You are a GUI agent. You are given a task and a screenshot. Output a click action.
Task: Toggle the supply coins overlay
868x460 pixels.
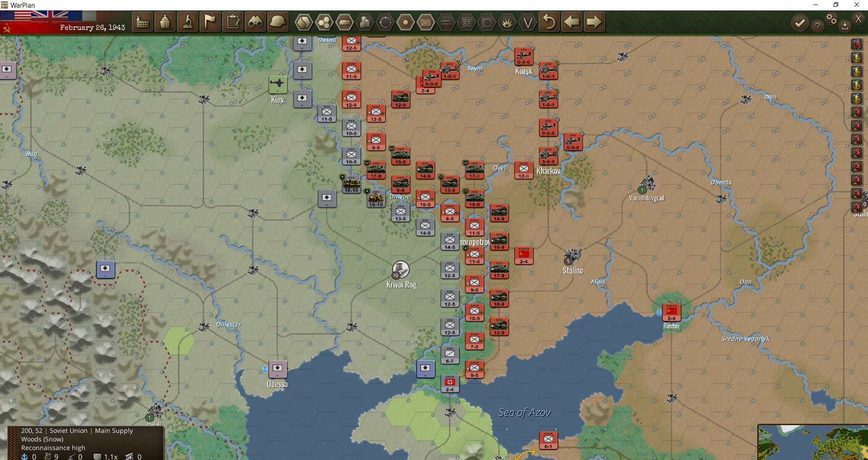click(x=365, y=22)
